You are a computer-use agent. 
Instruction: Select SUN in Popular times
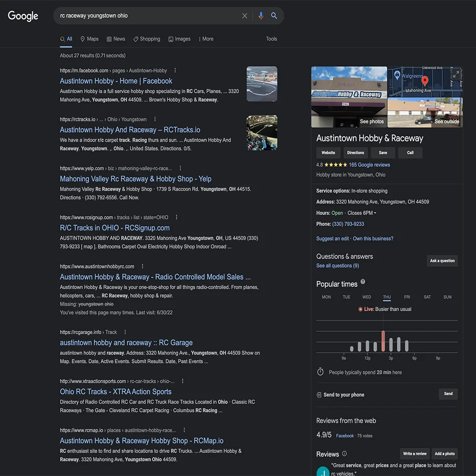(447, 297)
